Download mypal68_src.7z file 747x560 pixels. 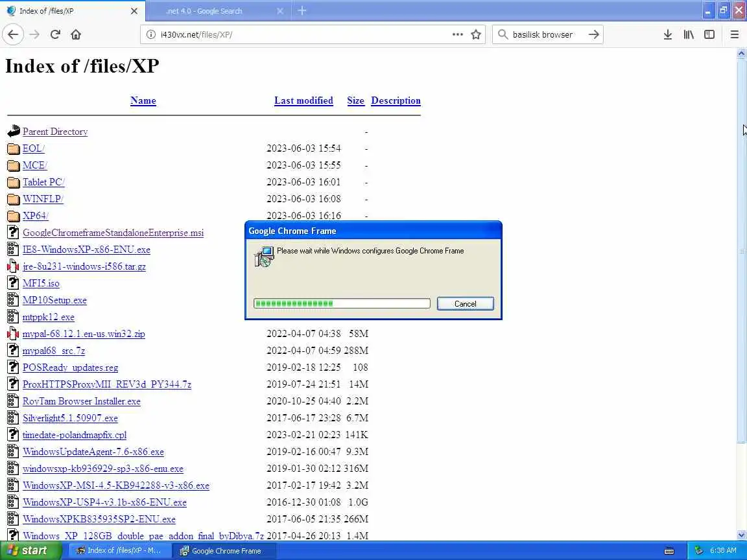point(54,351)
